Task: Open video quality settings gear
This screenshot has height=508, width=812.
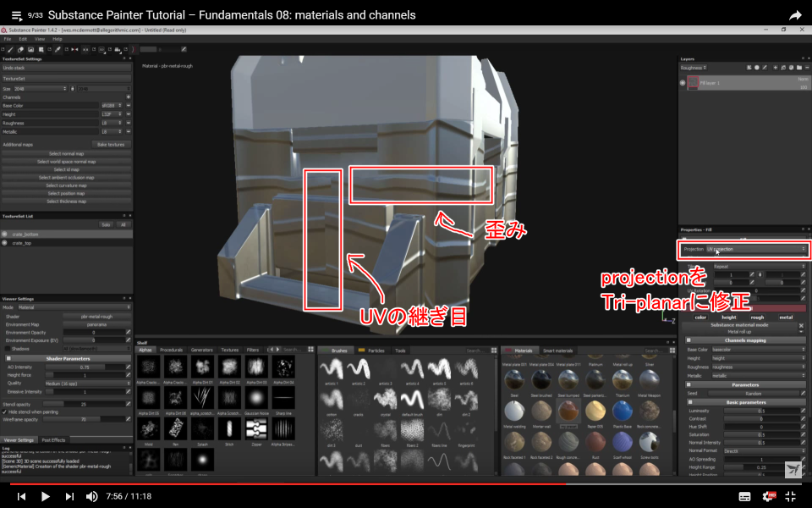Action: tap(769, 497)
